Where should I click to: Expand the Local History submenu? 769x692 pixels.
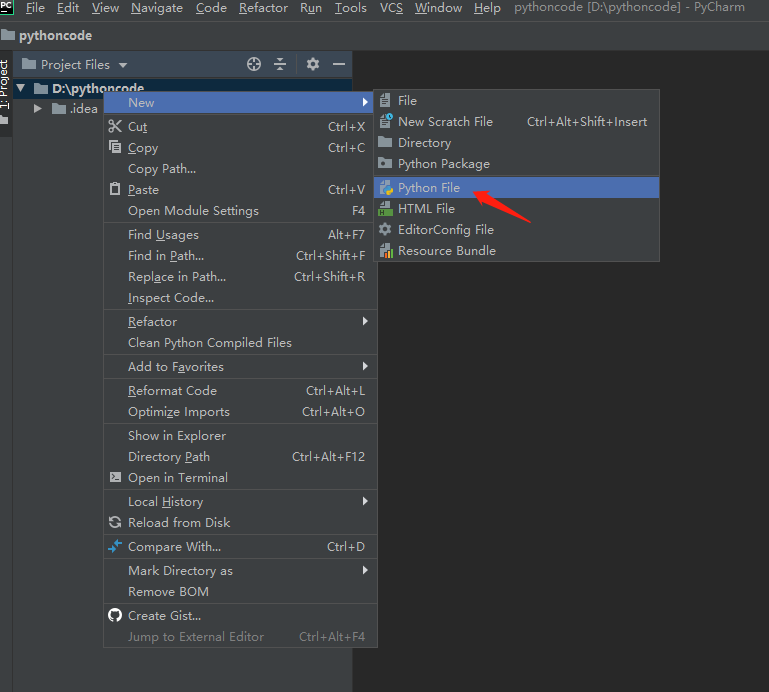(240, 502)
